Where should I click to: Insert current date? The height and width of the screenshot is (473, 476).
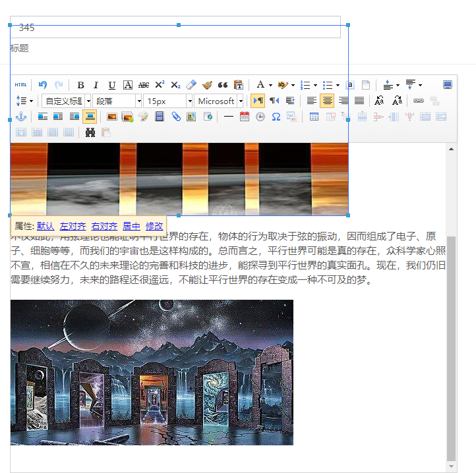tap(245, 117)
